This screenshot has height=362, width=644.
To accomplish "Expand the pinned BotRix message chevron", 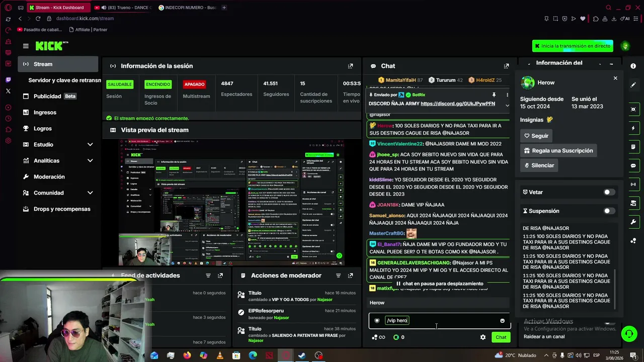I will point(507,105).
